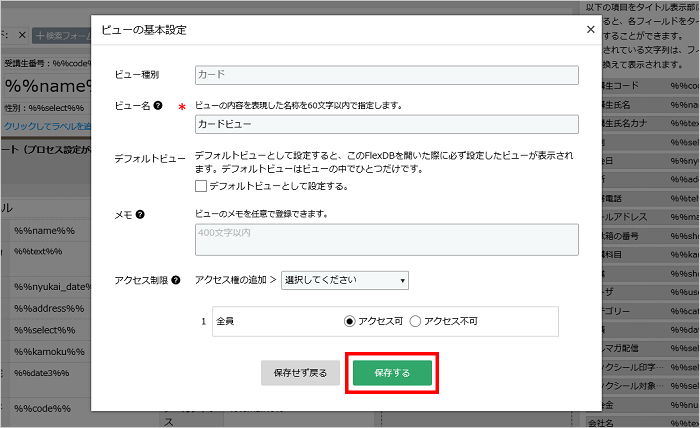Click ルアドレス row in right field list

[651, 217]
